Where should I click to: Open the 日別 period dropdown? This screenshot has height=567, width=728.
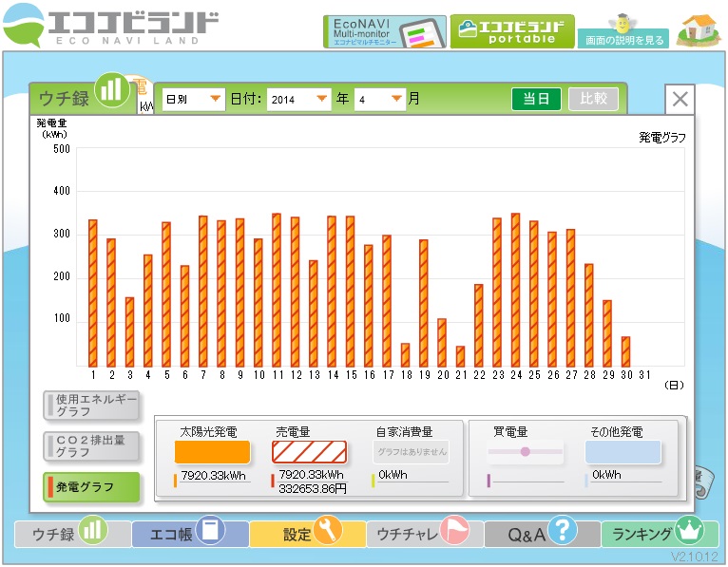194,100
